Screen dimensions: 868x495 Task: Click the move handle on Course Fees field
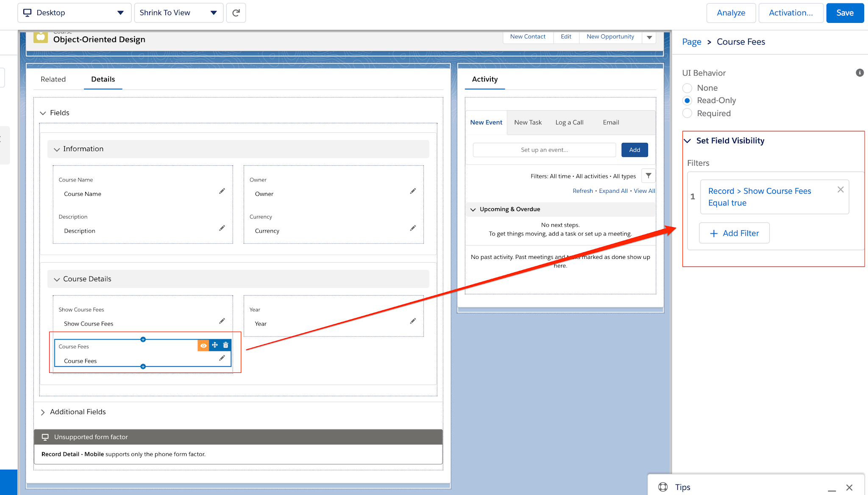coord(215,345)
